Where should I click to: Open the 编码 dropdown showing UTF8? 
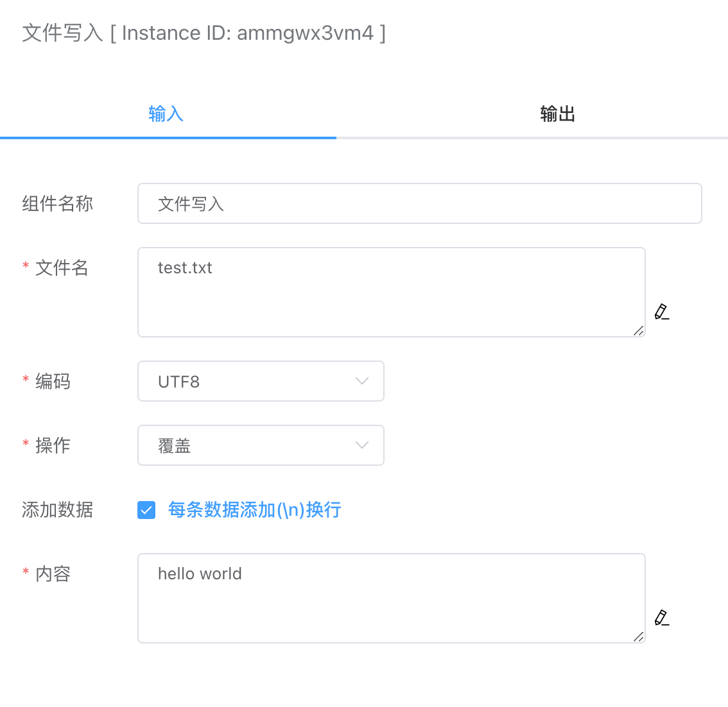pyautogui.click(x=261, y=381)
